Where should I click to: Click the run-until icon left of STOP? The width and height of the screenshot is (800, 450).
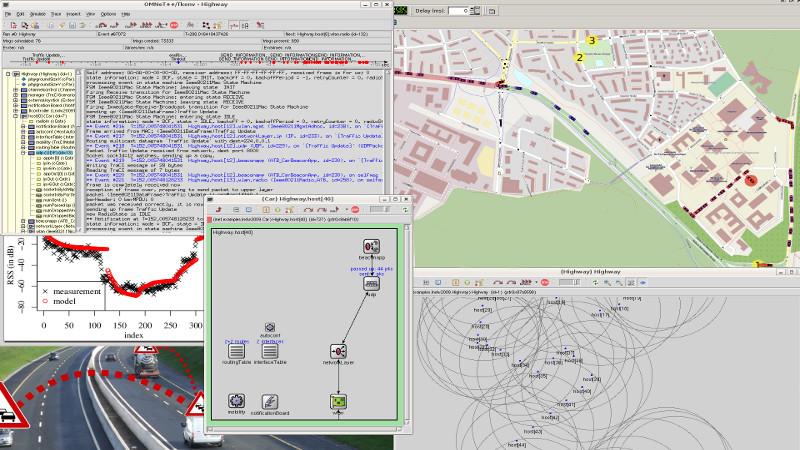pyautogui.click(x=161, y=25)
